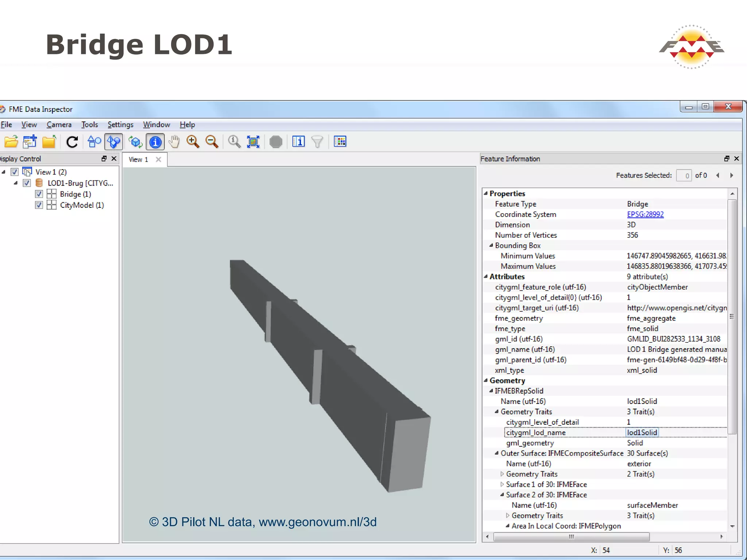Select the Pan hand tool
The height and width of the screenshot is (560, 747).
[x=174, y=141]
